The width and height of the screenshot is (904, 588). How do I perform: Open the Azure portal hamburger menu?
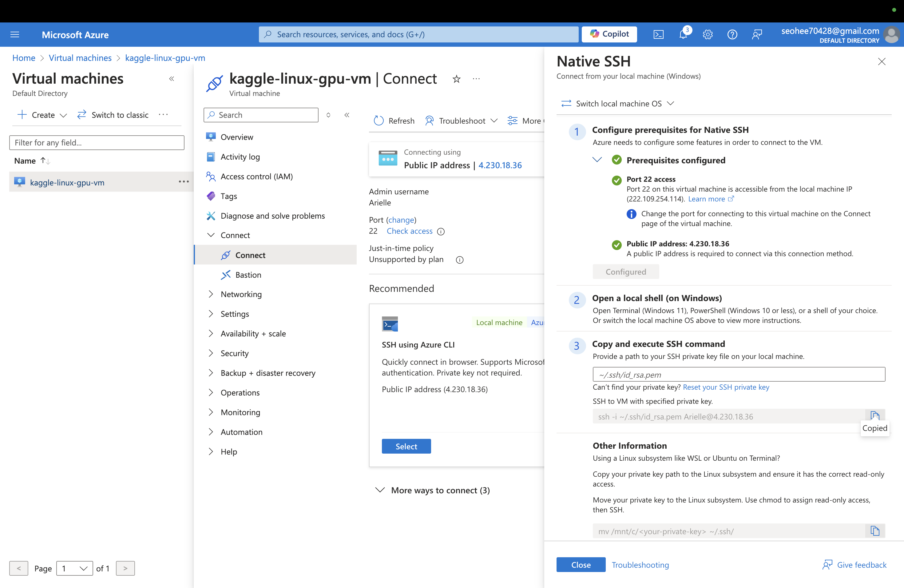click(14, 34)
